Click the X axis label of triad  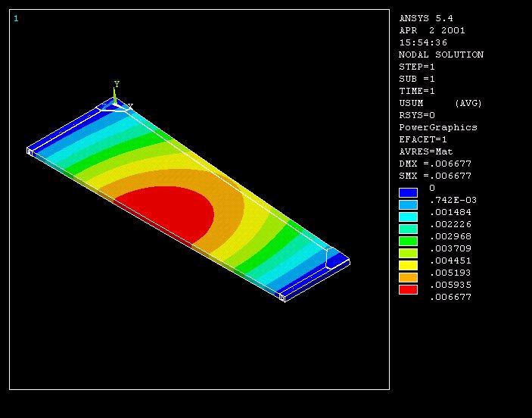(x=130, y=107)
